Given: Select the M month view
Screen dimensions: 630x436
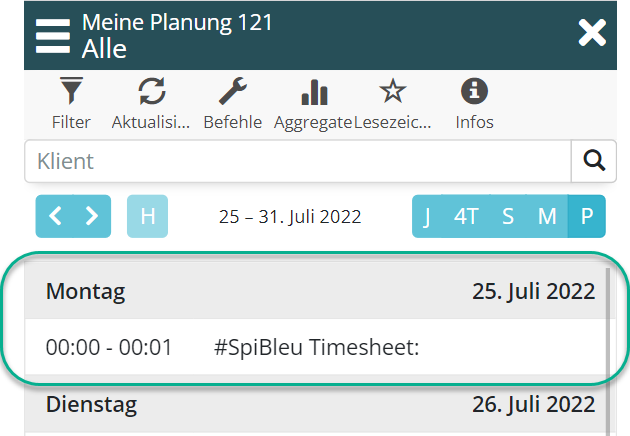Looking at the screenshot, I should [x=547, y=216].
